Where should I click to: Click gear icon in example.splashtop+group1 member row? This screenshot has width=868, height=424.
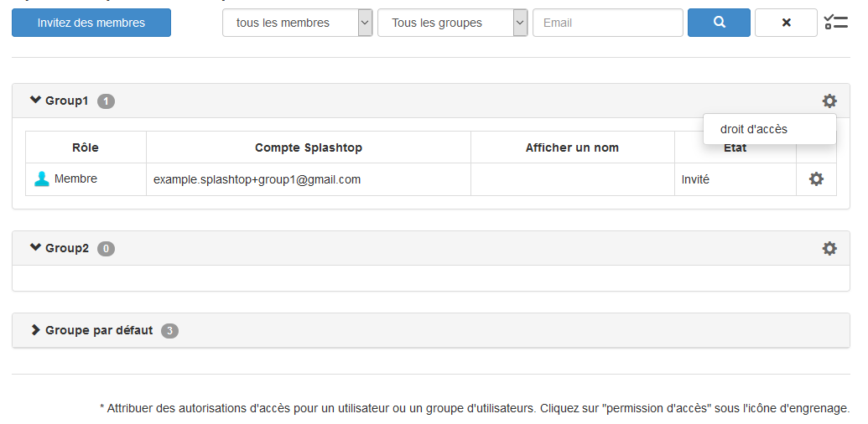click(816, 179)
